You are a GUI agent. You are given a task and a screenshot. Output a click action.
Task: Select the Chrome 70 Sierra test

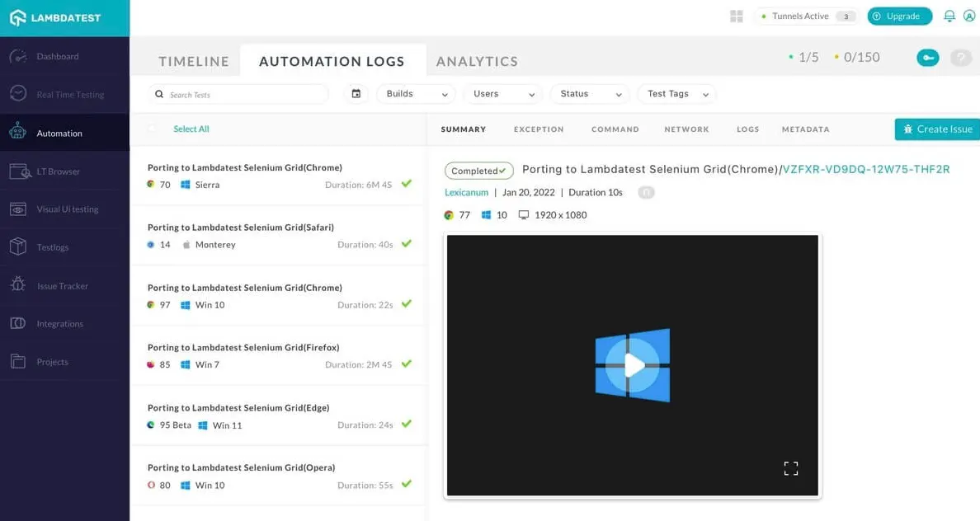279,176
